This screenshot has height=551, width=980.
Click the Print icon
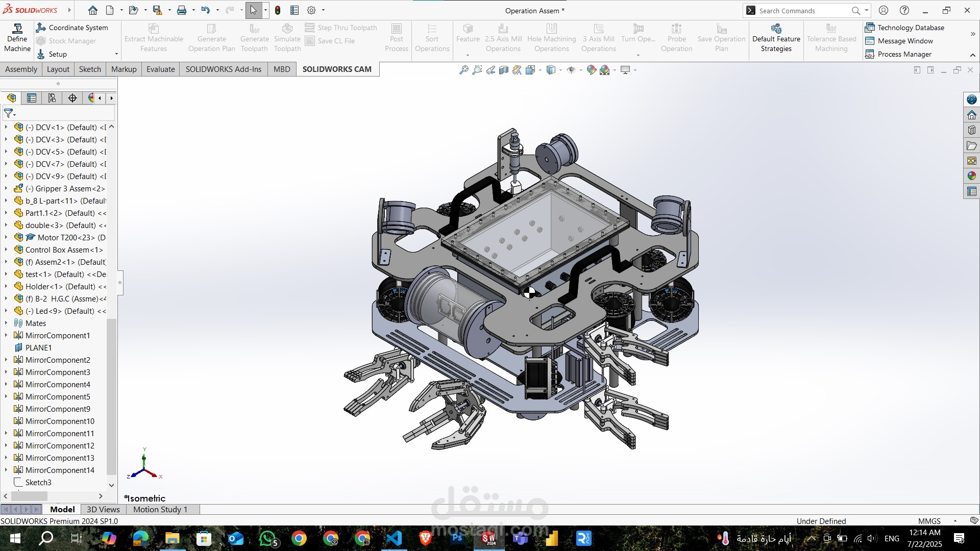181,10
